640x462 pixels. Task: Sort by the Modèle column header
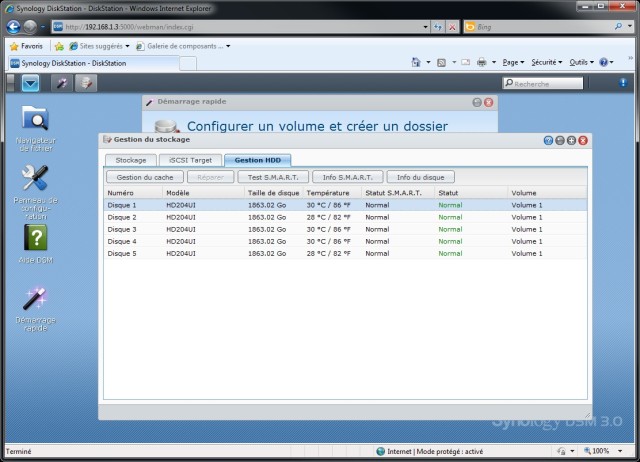click(203, 193)
